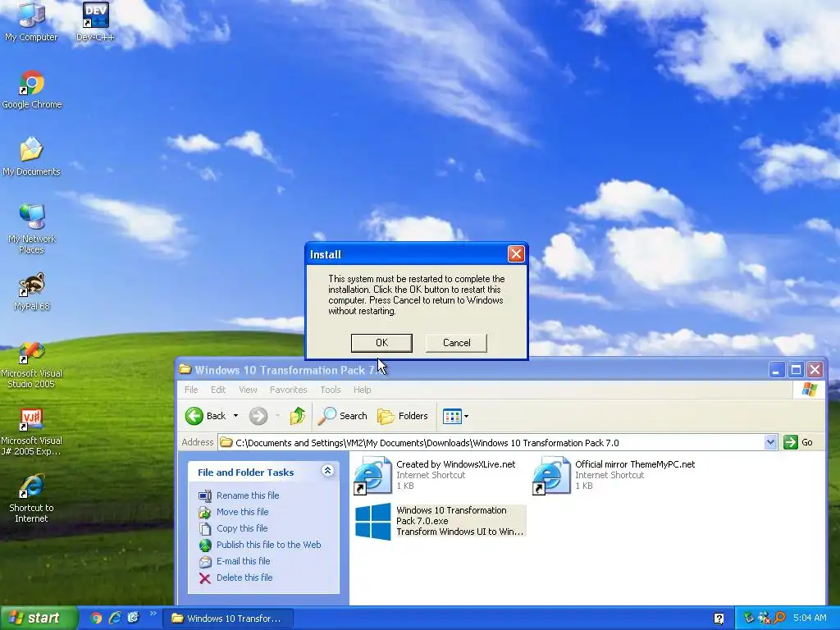The image size is (840, 630).
Task: Click the Go button next to address
Action: [x=798, y=442]
